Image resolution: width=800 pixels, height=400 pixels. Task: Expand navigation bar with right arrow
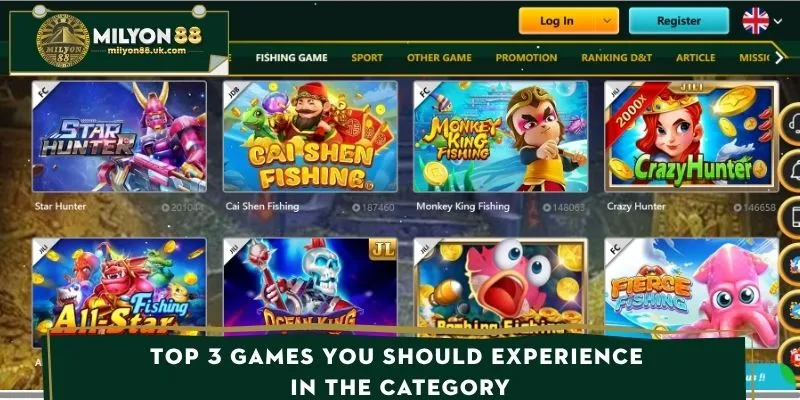point(779,58)
